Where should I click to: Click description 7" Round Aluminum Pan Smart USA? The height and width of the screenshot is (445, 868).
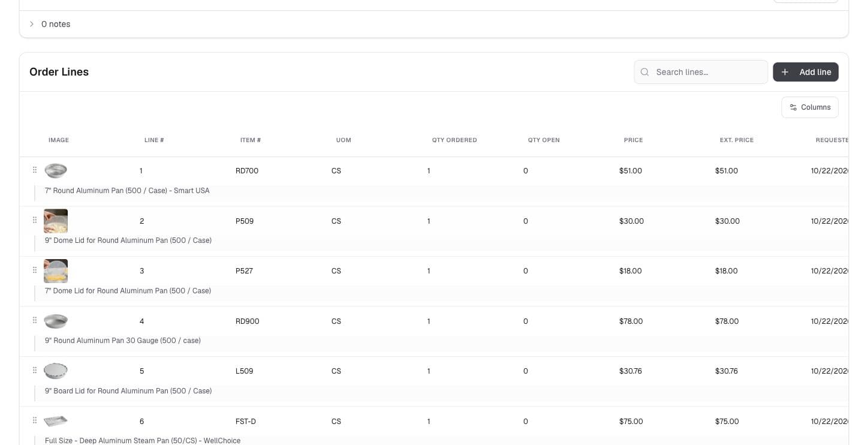(x=127, y=191)
